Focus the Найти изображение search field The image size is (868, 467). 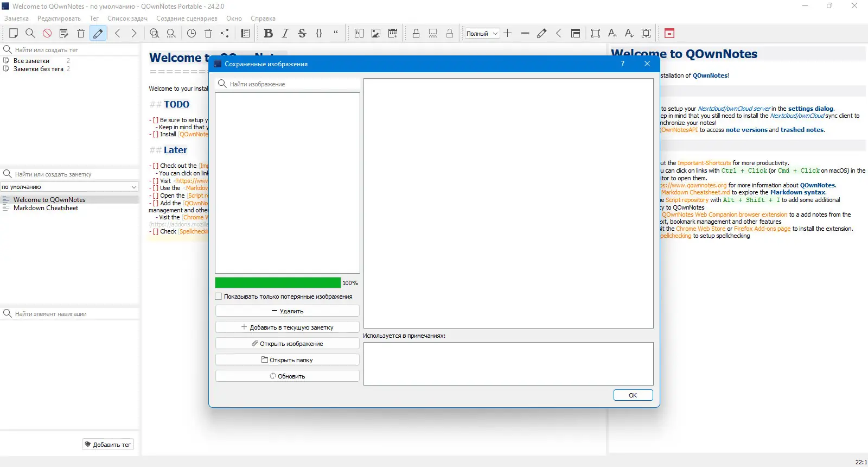coord(288,84)
